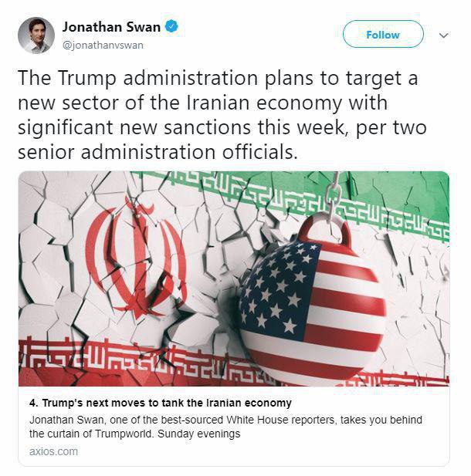Click the card description mentioning Trumpworld
This screenshot has width=471, height=476.
click(x=225, y=427)
